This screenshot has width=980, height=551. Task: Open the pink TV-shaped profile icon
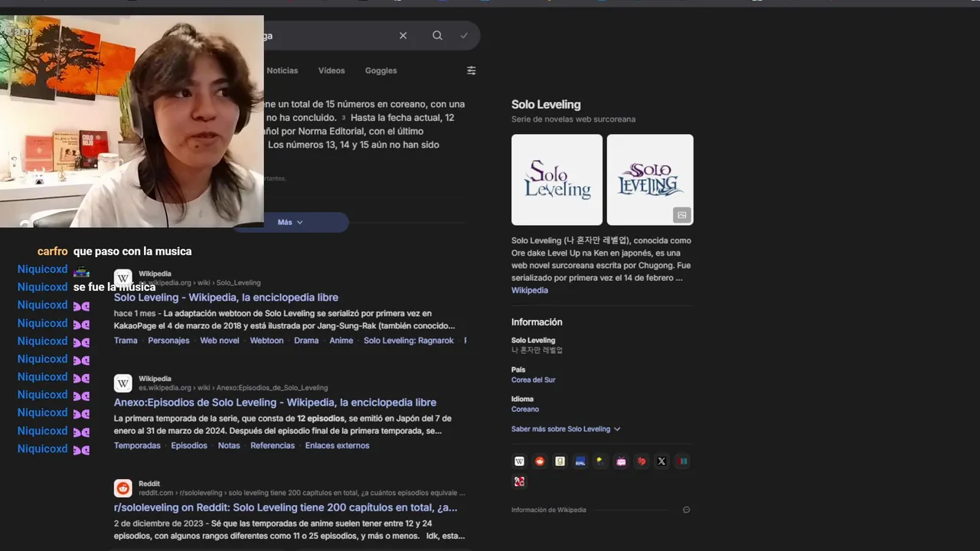tap(621, 461)
